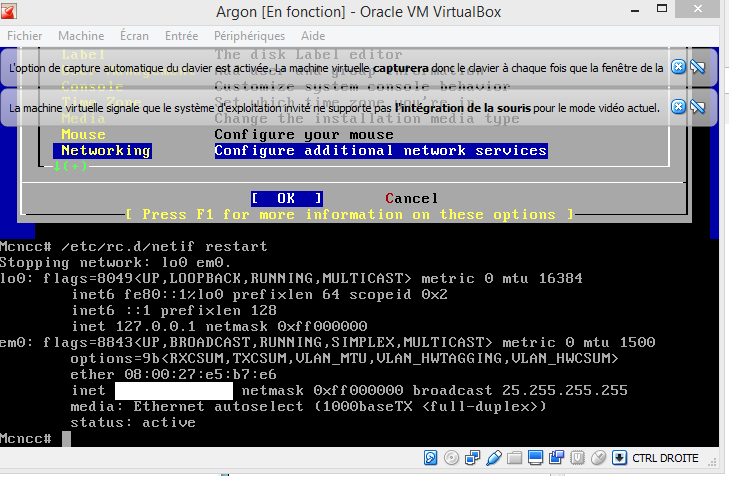Click 'Configure additional network services' description
Image resolution: width=729 pixels, height=477 pixels.
381,151
